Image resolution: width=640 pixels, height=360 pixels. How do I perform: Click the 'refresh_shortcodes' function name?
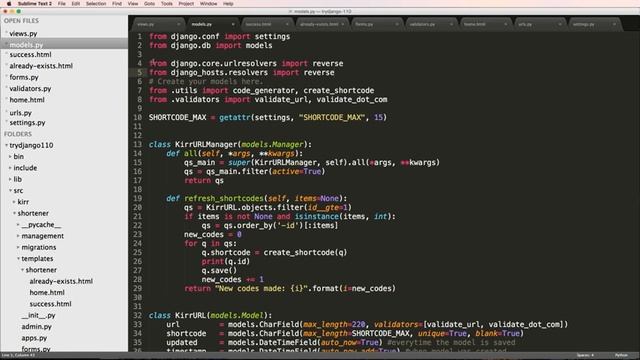pyautogui.click(x=224, y=198)
